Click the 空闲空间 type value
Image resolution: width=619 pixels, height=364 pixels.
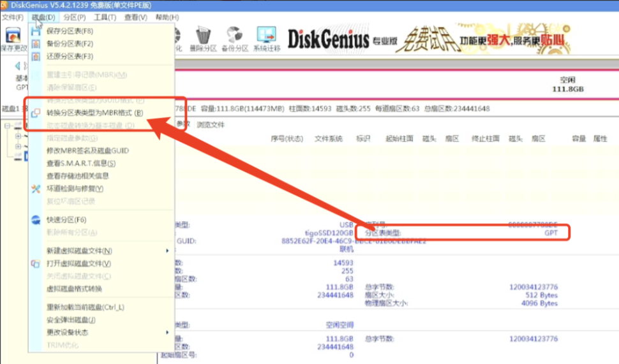click(339, 325)
